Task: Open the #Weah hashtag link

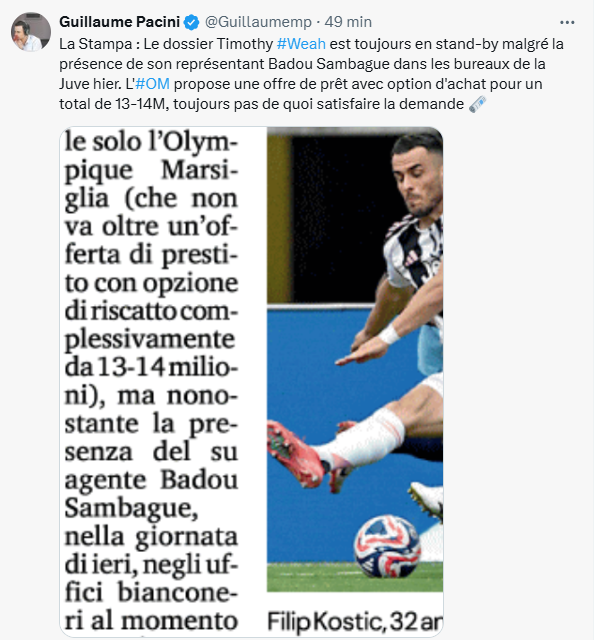Action: point(301,44)
